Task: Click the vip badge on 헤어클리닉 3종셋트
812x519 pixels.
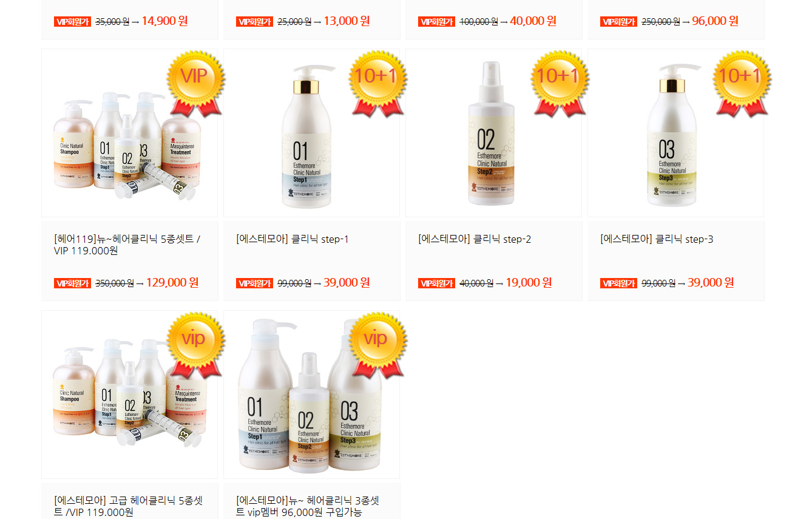Action: (x=377, y=345)
